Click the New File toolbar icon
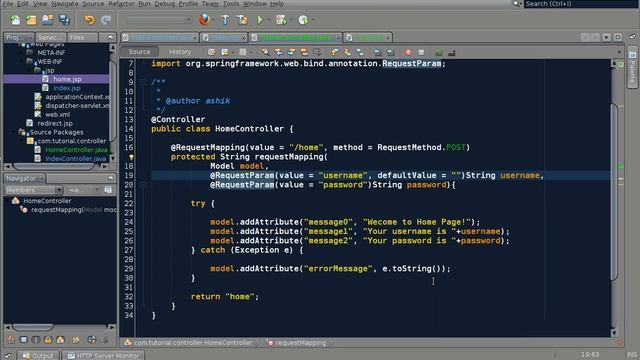Screen dimensions: 640x360 tap(15, 20)
